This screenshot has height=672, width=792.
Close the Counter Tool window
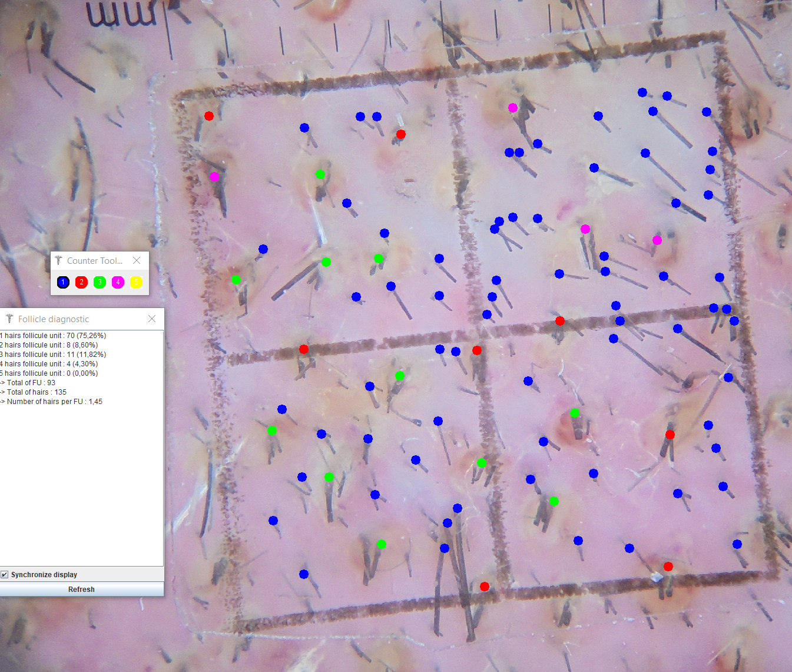pyautogui.click(x=137, y=260)
